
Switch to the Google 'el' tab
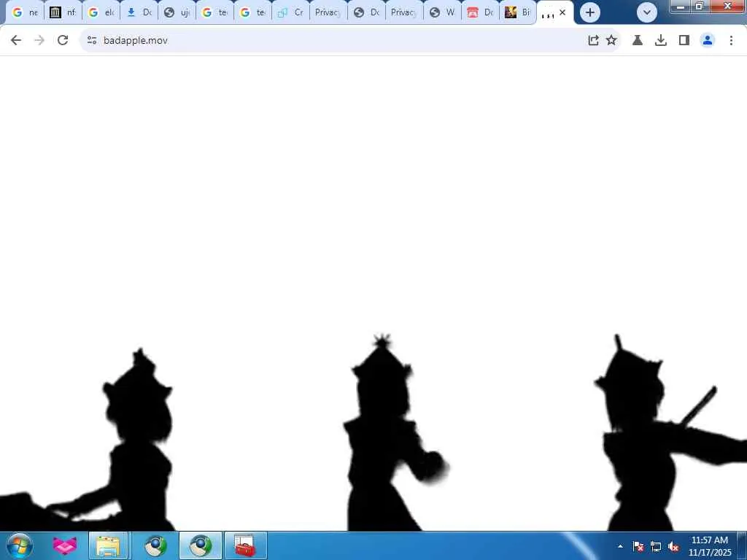tap(101, 12)
